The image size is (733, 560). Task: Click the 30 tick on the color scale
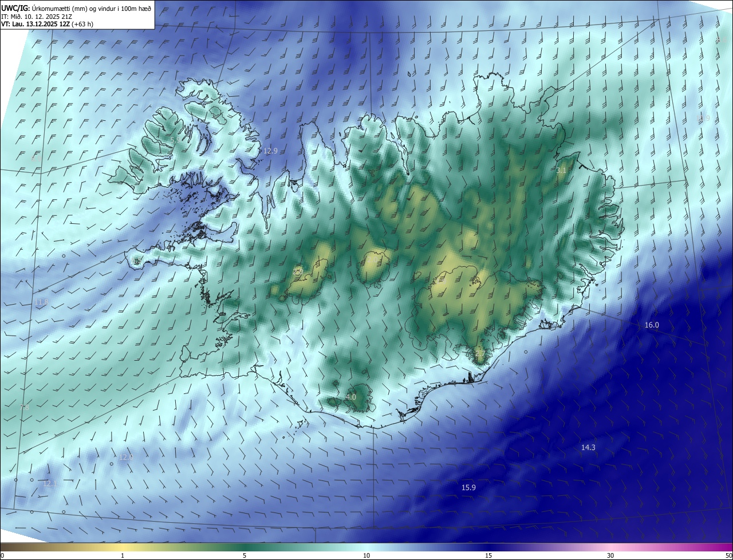coord(610,555)
